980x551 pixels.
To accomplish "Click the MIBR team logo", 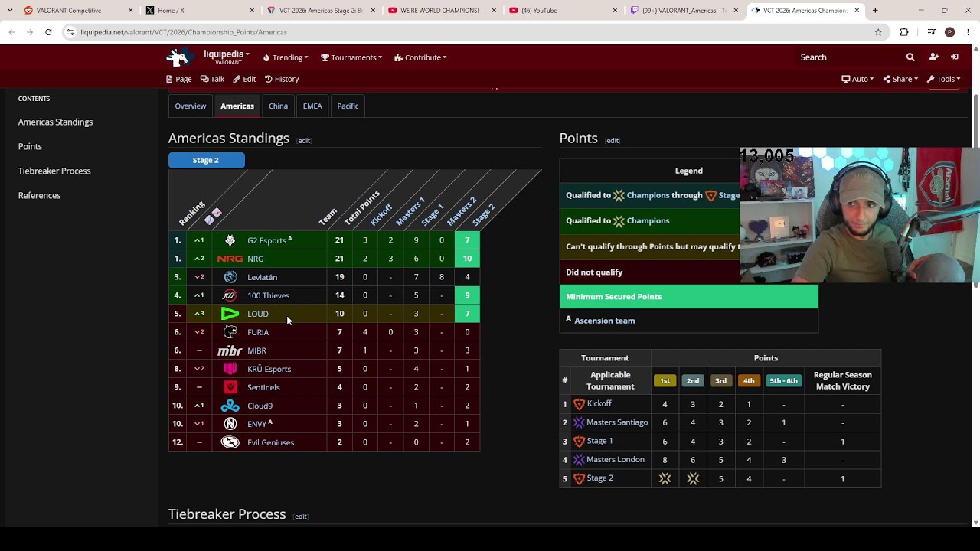I will (x=230, y=350).
